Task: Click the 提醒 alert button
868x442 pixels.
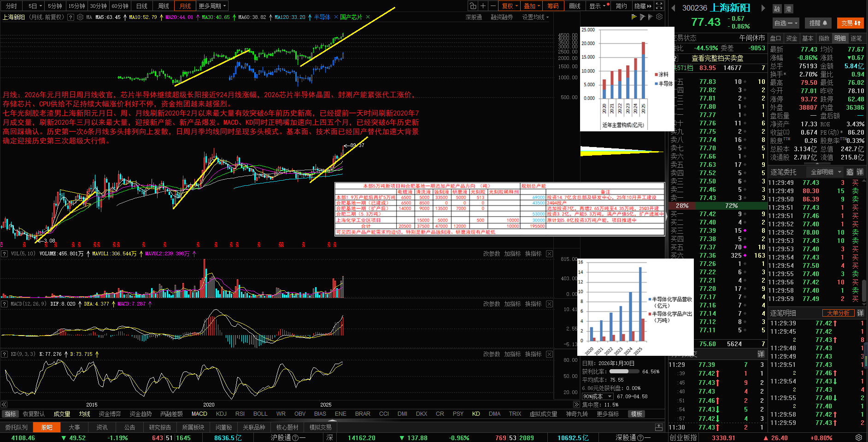Action: [818, 23]
